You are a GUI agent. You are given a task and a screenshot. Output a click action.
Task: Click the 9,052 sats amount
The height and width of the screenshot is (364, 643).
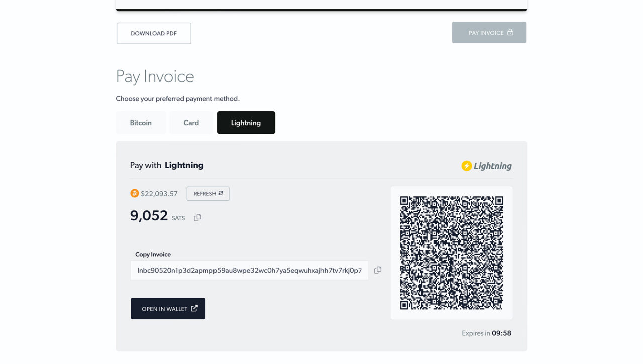pos(149,216)
